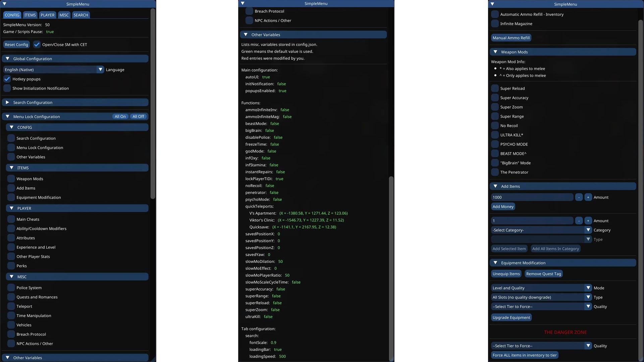Open the PLAYER tab

click(x=48, y=15)
